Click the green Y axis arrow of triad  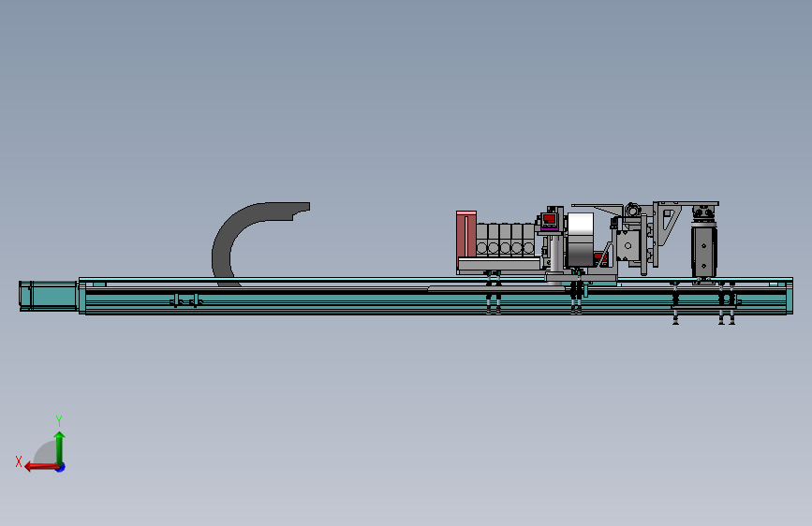pyautogui.click(x=60, y=447)
